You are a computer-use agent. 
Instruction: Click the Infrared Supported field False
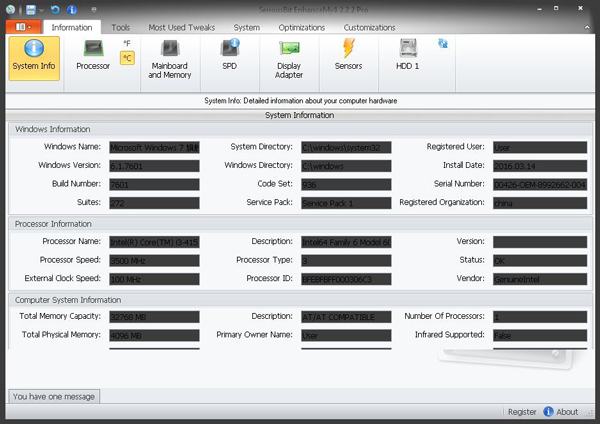540,335
